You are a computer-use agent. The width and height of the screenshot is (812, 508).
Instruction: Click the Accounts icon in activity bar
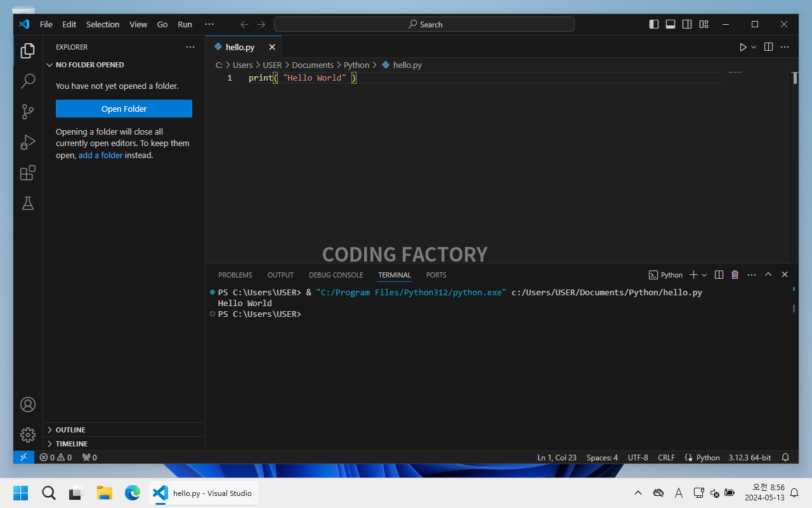coord(28,404)
